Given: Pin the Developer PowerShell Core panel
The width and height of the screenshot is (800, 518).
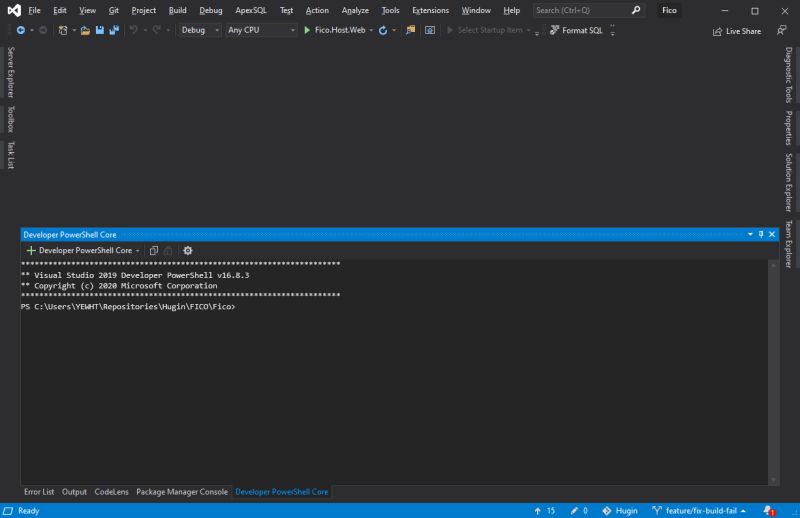Looking at the screenshot, I should tap(761, 234).
